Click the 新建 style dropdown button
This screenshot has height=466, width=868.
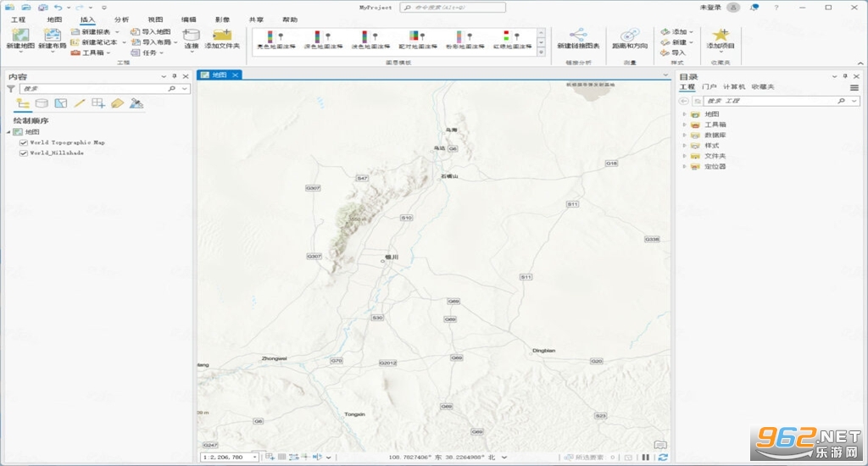tap(676, 42)
